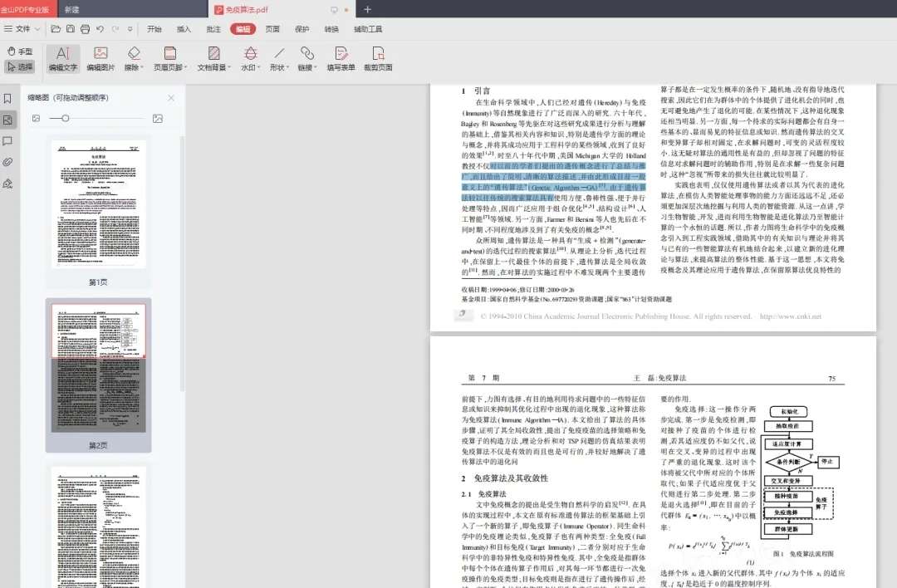Open the comments panel in left sidebar

[x=7, y=141]
